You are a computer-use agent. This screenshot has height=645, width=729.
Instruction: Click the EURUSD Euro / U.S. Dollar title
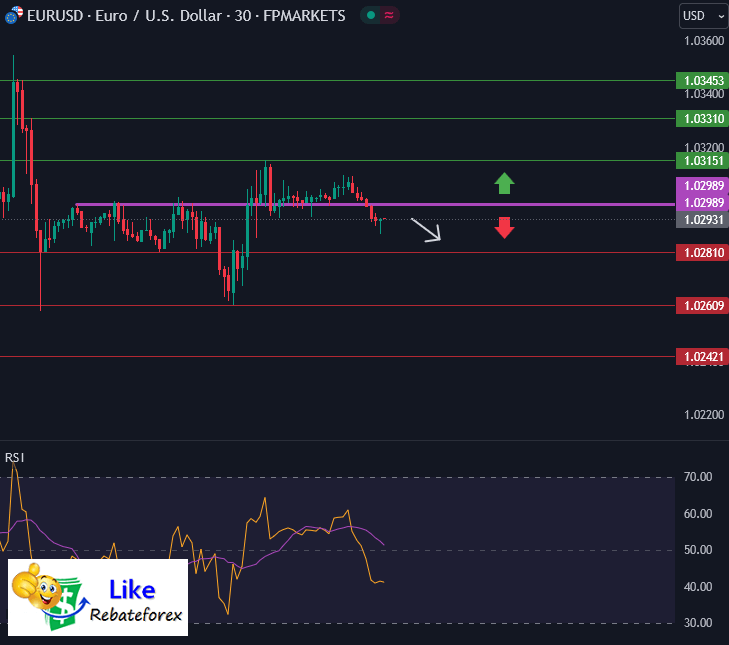[186, 16]
